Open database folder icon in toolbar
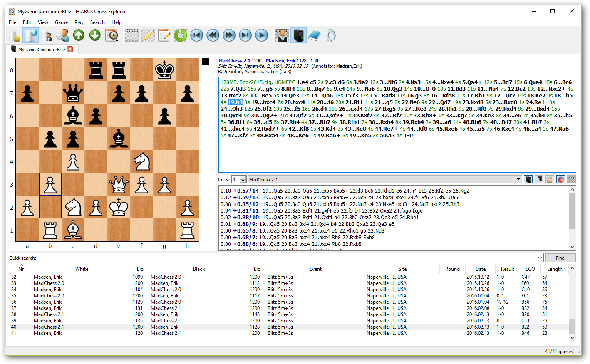This screenshot has width=590, height=364. [15, 35]
